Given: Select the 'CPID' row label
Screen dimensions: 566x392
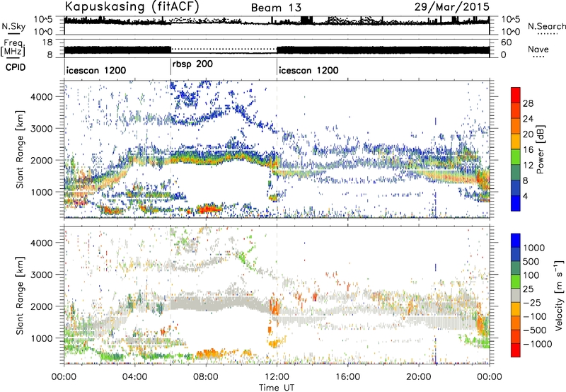Looking at the screenshot, I should [16, 67].
